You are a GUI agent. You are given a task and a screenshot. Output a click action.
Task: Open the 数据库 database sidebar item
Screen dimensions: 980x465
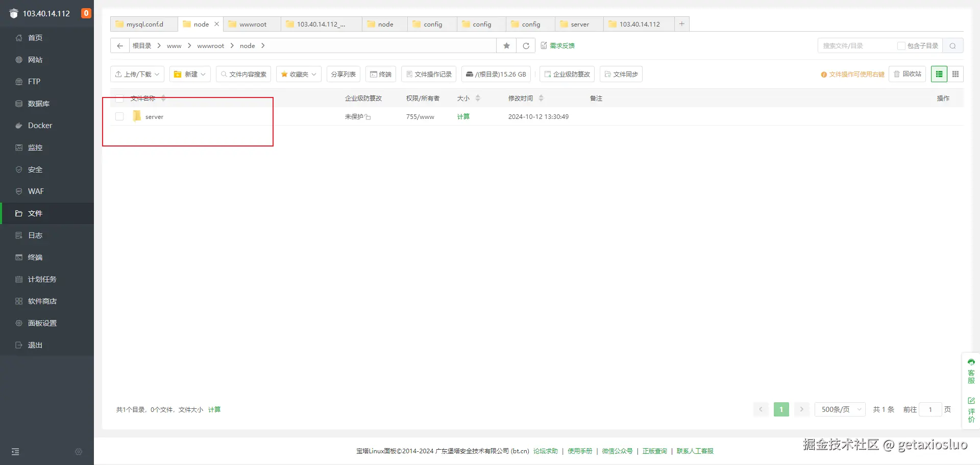(47, 104)
